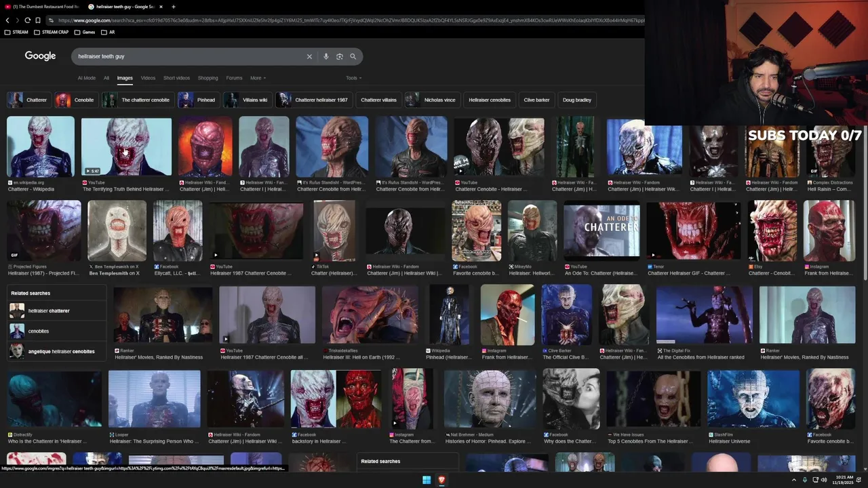Open the AR bookmarks folder
The width and height of the screenshot is (868, 488).
tap(108, 32)
